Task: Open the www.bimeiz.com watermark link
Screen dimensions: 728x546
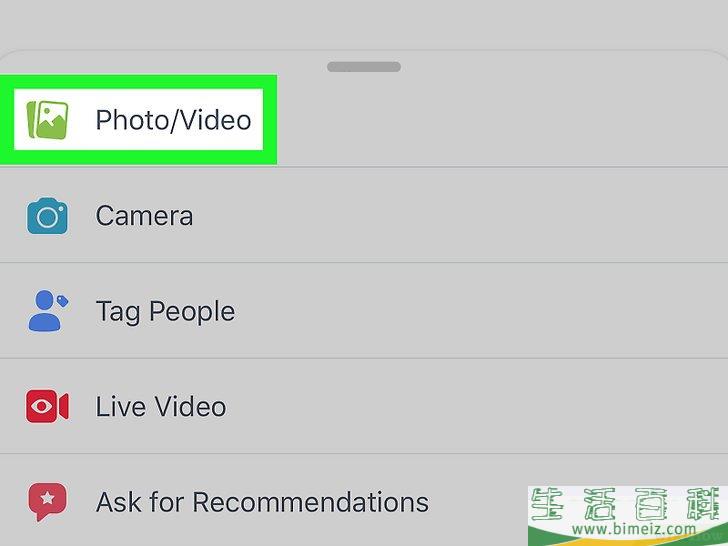Action: [x=634, y=528]
